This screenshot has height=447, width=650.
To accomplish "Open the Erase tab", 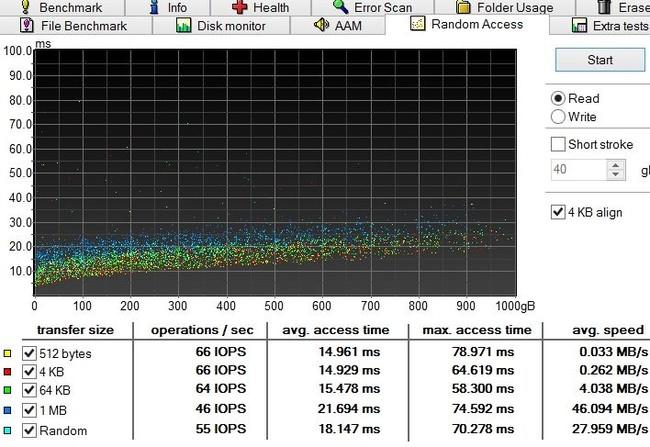I will point(622,7).
